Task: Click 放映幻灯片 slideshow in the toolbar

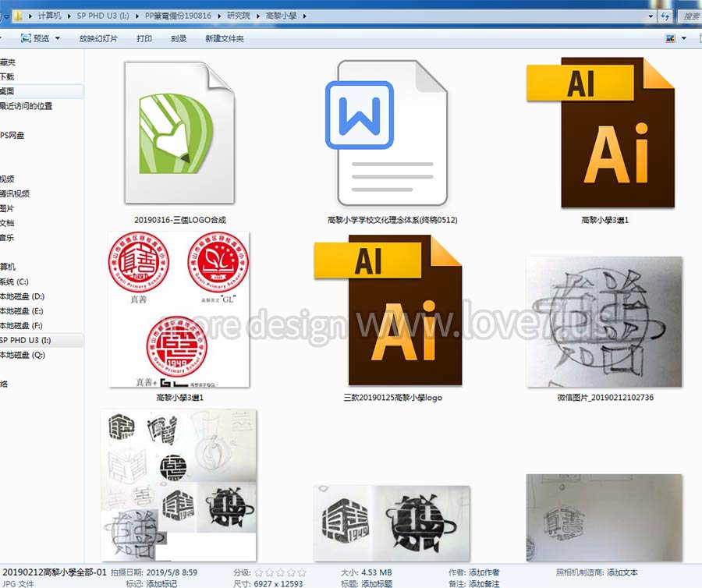Action: point(98,39)
